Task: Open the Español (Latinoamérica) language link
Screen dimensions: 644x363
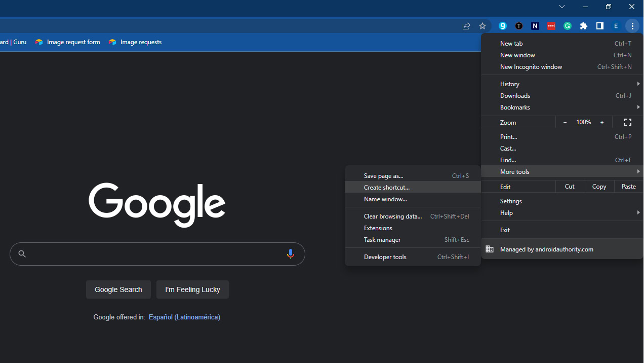Action: [184, 317]
